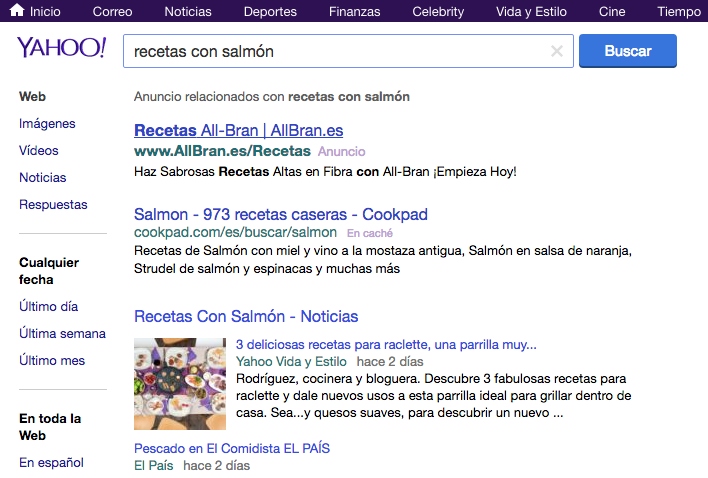Click the search field with recetas con salmón
This screenshot has height=478, width=708.
[x=348, y=51]
